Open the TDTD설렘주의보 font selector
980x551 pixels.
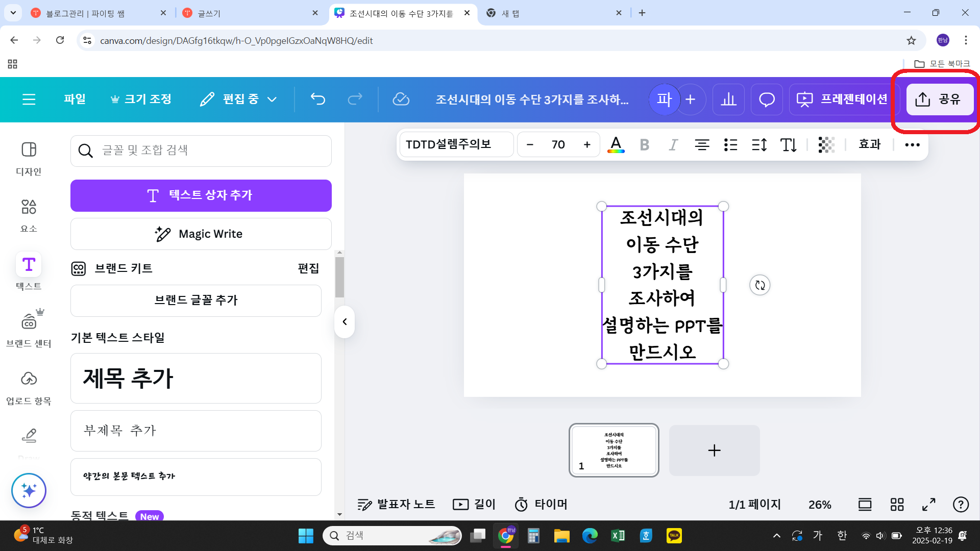click(456, 145)
